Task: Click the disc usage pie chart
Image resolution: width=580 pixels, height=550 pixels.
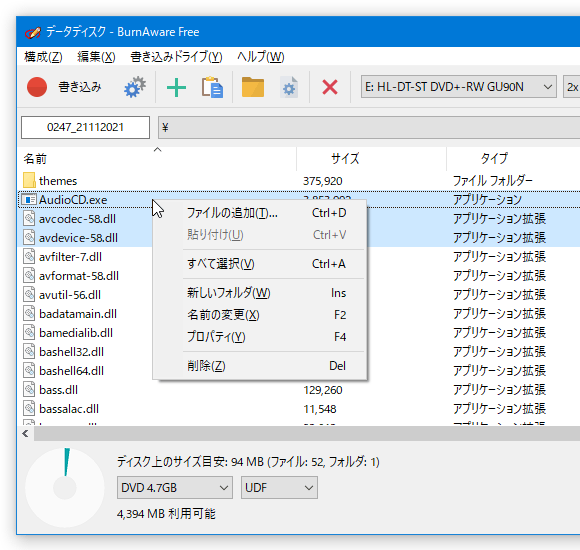Action: [x=65, y=488]
